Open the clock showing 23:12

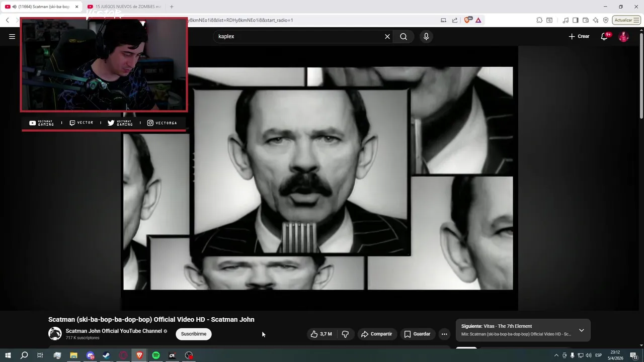tap(615, 355)
